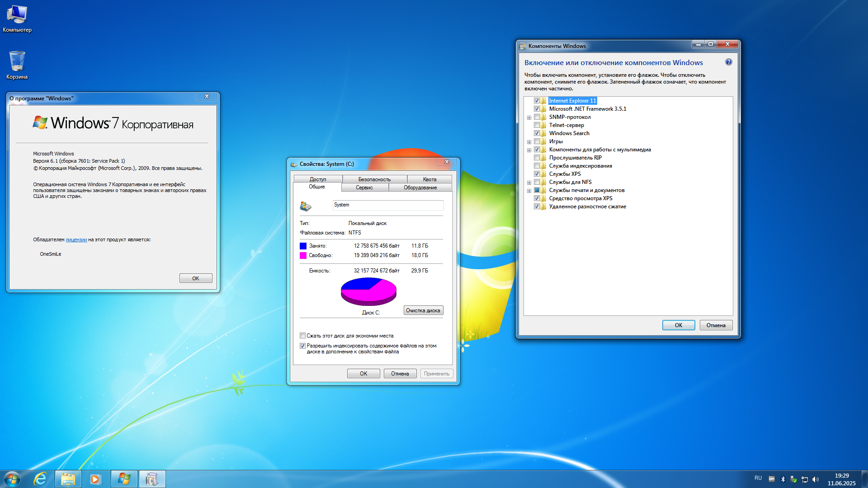Uncheck Удаленное разностное сжатие

coord(537,206)
